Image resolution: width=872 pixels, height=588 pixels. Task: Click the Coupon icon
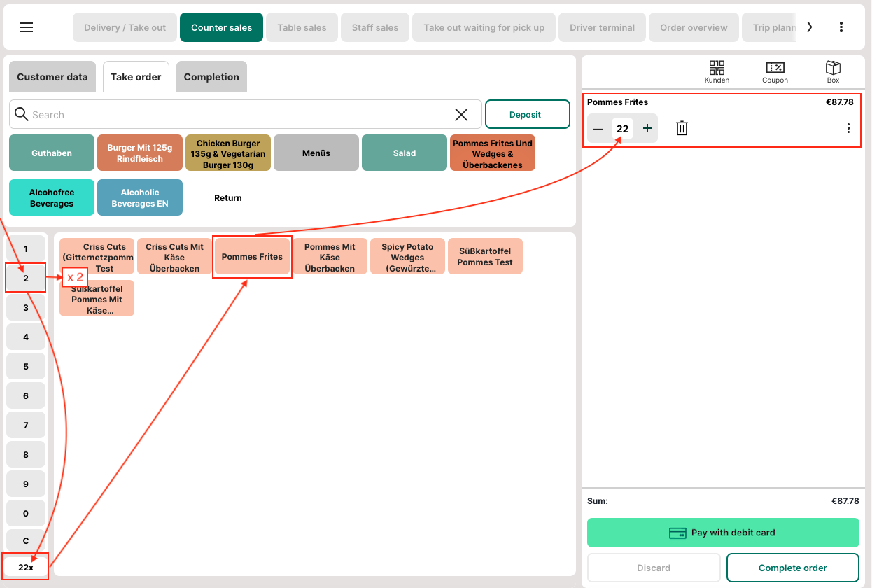[x=775, y=71]
